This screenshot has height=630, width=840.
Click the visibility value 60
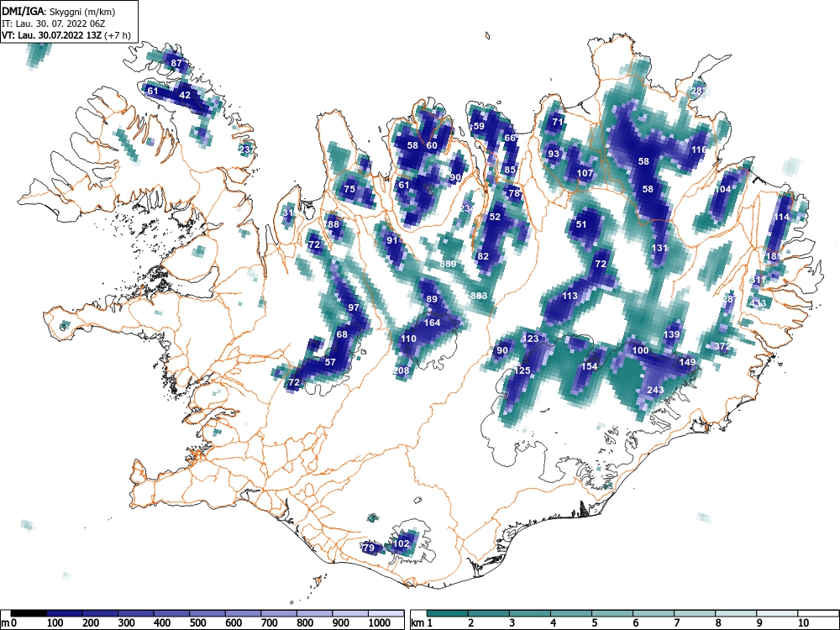tap(432, 145)
